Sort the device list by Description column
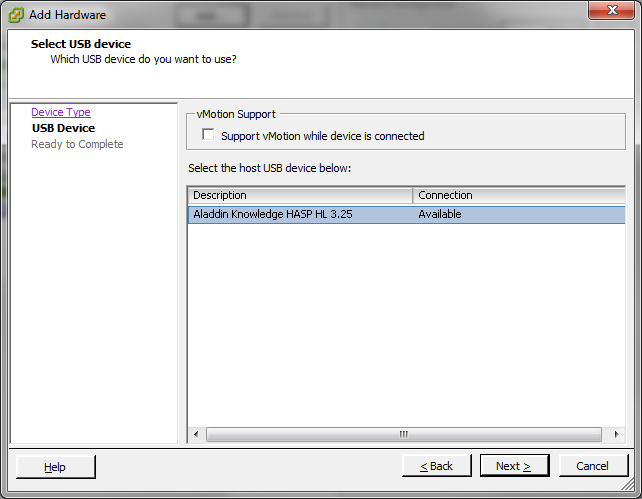The height and width of the screenshot is (499, 642). pyautogui.click(x=300, y=195)
